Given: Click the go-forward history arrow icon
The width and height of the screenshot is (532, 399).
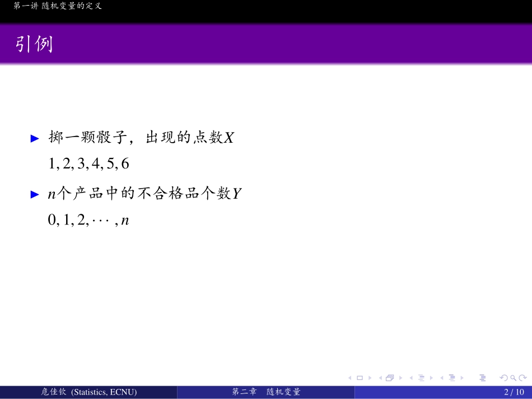Looking at the screenshot, I should [x=523, y=378].
